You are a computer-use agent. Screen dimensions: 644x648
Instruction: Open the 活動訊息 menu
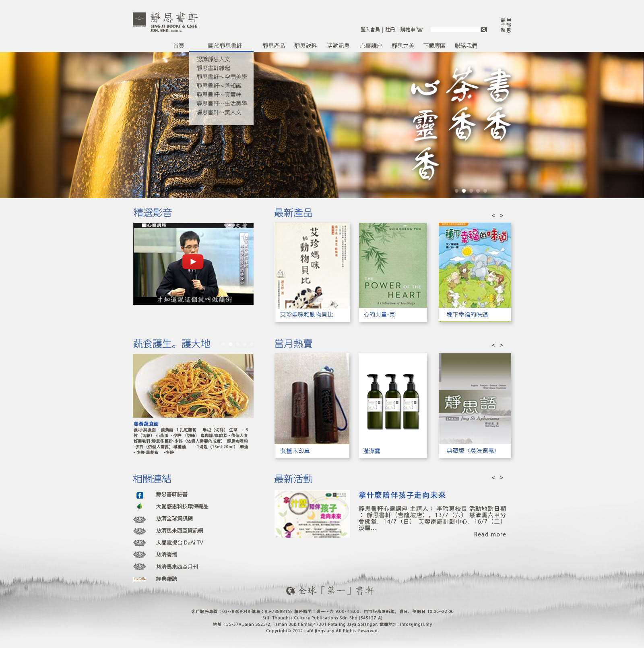click(338, 46)
